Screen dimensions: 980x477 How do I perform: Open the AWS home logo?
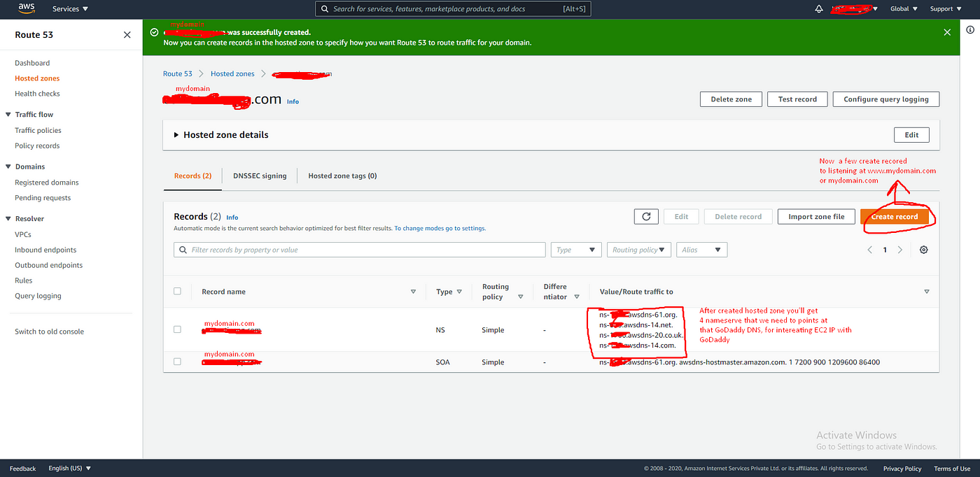pos(27,8)
